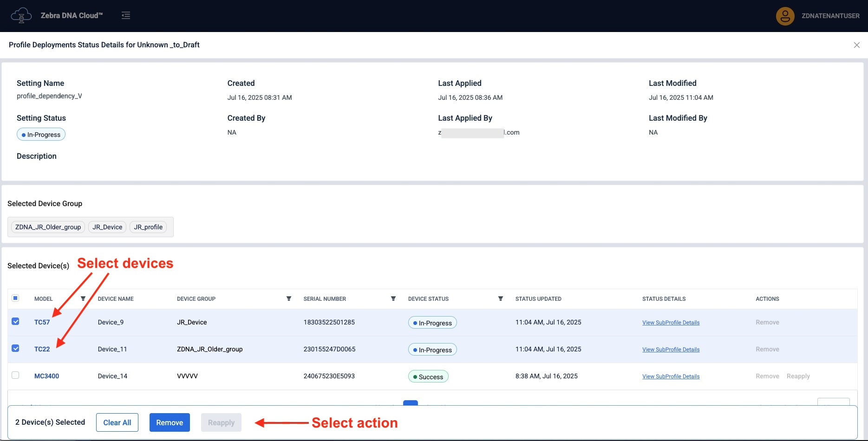Click the Zebra DNA Cloud logo icon
Screen dimensions: 868x441
21,15
